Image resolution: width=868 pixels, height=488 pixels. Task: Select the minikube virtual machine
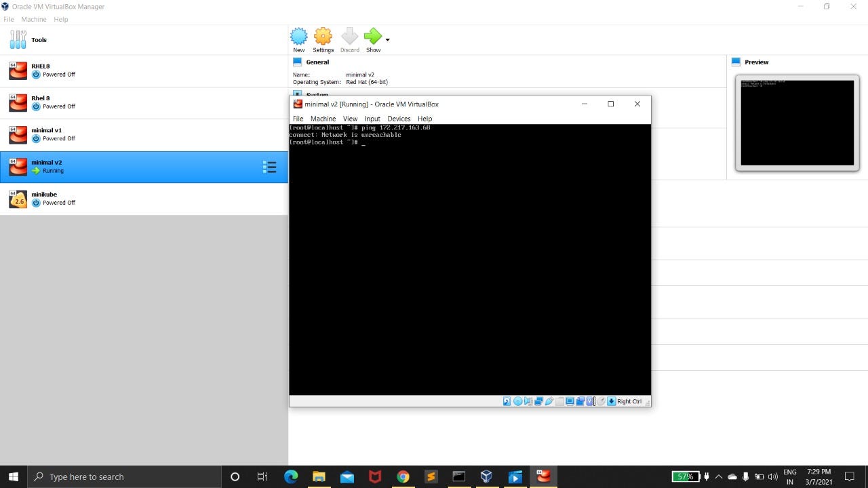tap(144, 199)
